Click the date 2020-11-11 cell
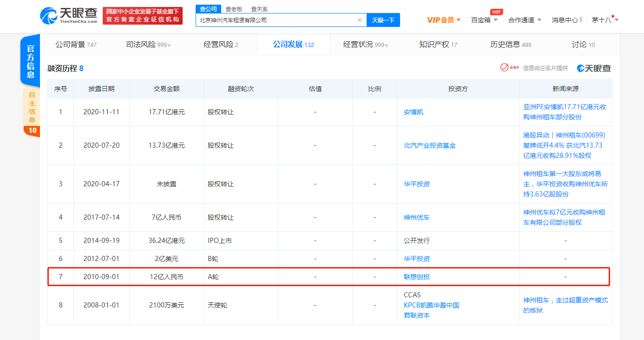The width and height of the screenshot is (644, 340). 101,112
